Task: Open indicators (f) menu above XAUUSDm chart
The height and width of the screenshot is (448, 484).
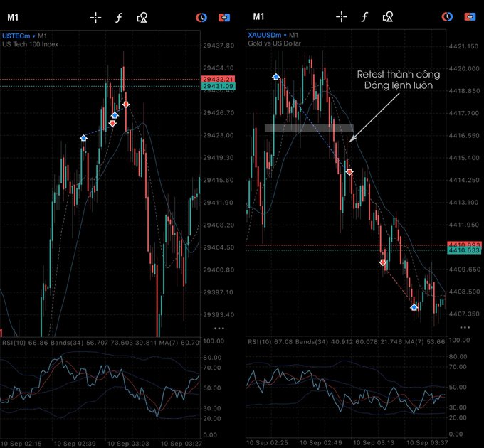Action: tap(364, 16)
